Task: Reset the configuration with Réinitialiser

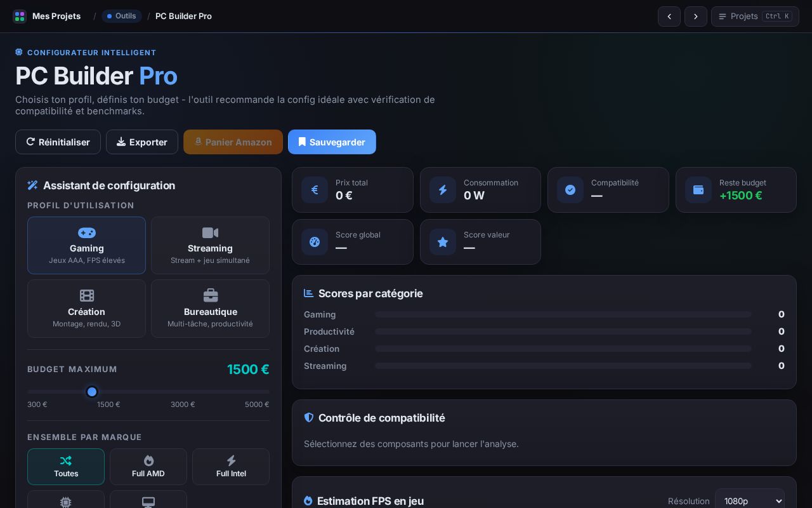Action: coord(58,142)
